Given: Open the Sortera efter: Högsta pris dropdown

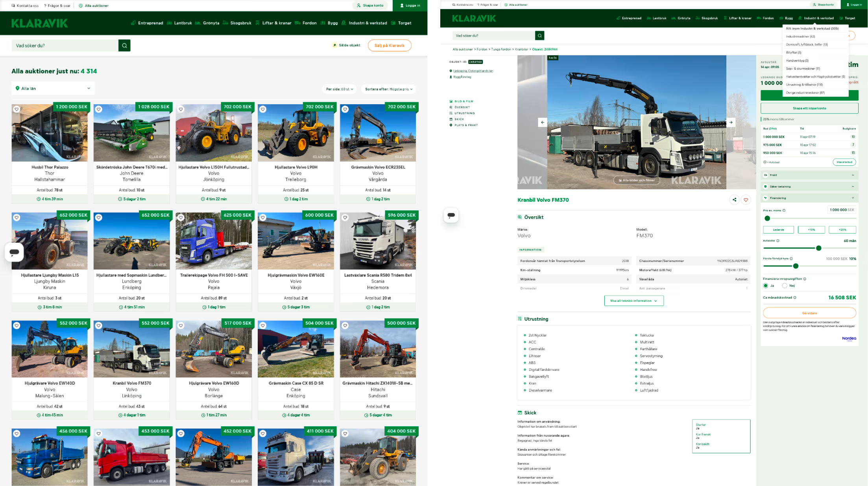Looking at the screenshot, I should pyautogui.click(x=388, y=89).
